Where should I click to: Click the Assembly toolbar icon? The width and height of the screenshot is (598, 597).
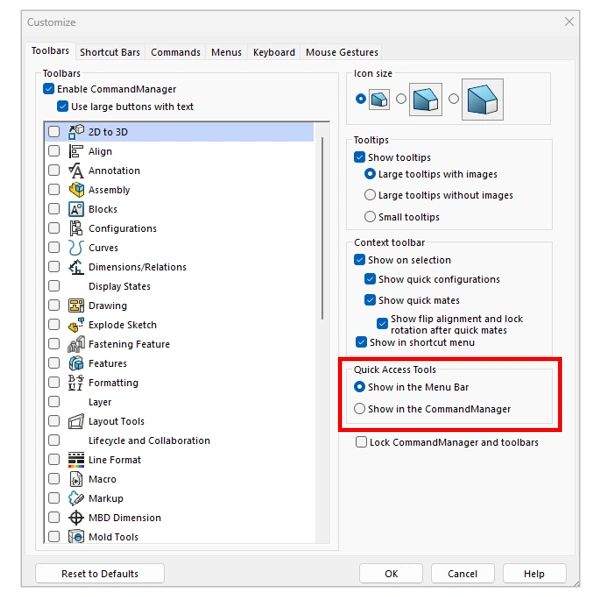point(76,190)
